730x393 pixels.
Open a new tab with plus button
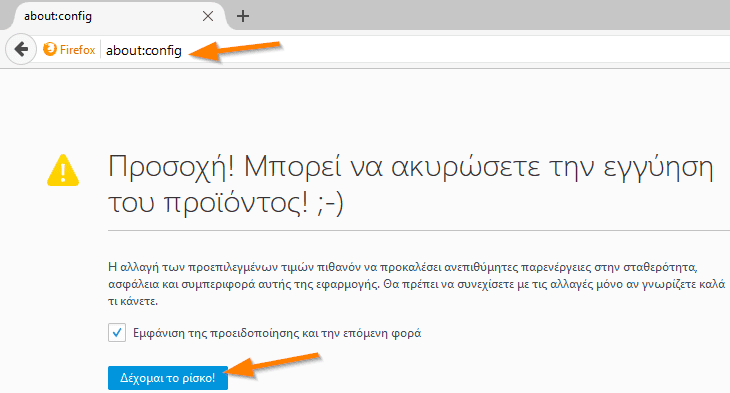click(243, 16)
